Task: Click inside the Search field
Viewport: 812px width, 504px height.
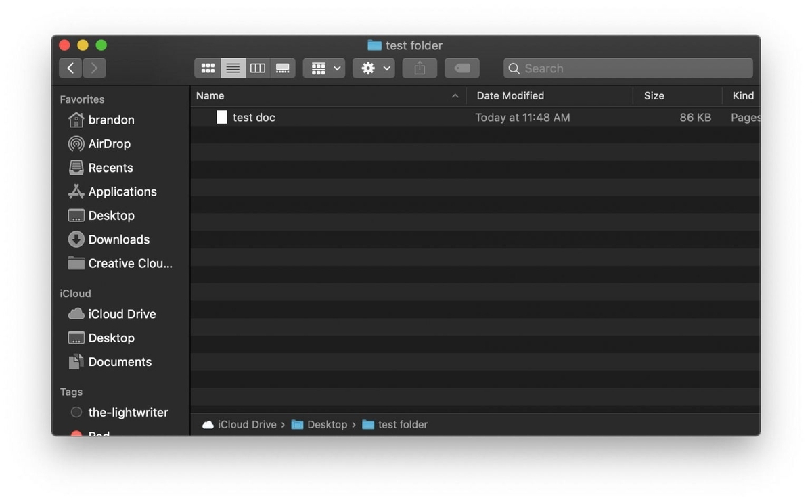Action: [x=627, y=68]
